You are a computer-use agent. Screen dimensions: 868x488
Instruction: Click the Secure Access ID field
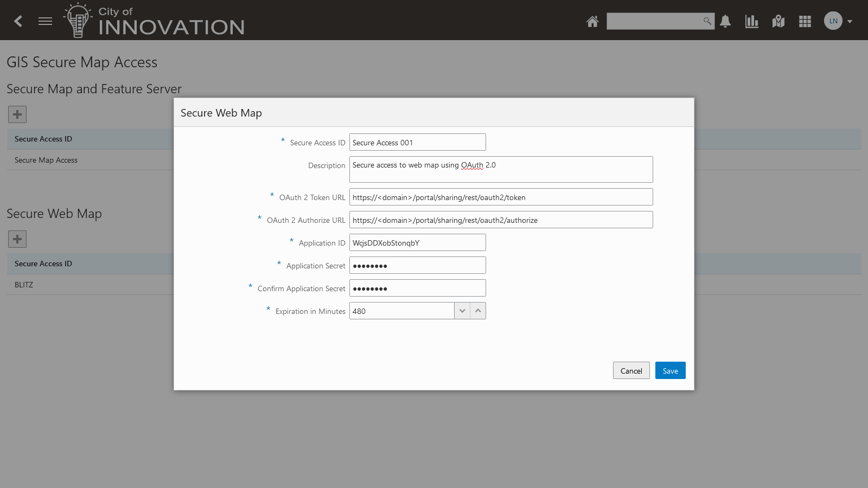[x=417, y=142]
